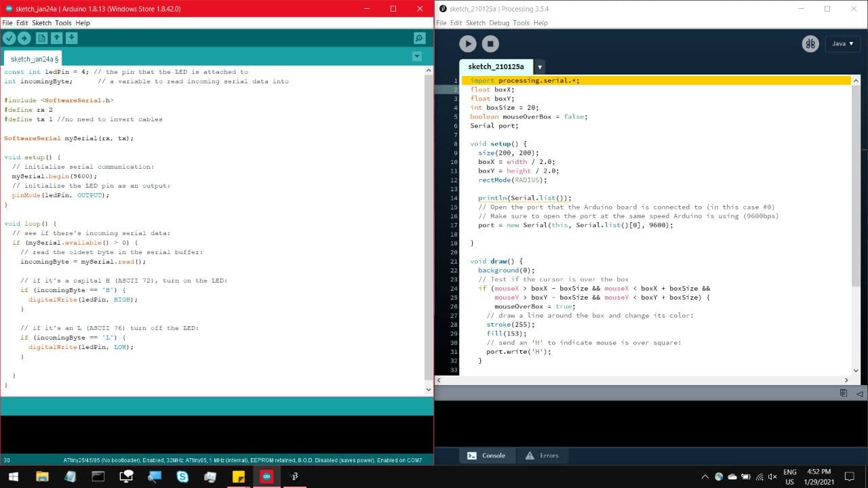The height and width of the screenshot is (488, 868).
Task: Open Arduino File menu
Action: [x=7, y=23]
